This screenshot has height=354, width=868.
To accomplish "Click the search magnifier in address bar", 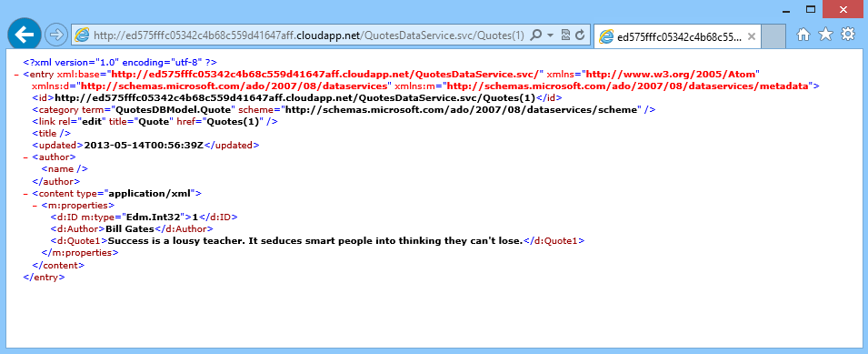I will pyautogui.click(x=536, y=35).
